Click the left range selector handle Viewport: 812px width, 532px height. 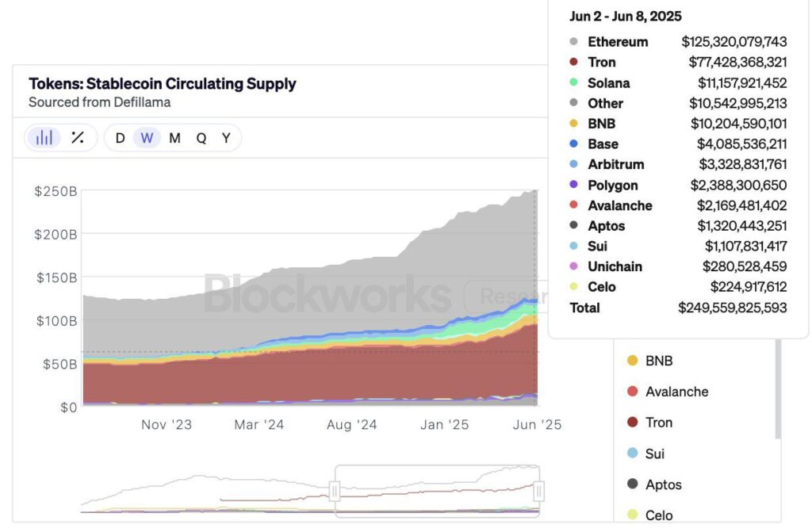tap(335, 492)
